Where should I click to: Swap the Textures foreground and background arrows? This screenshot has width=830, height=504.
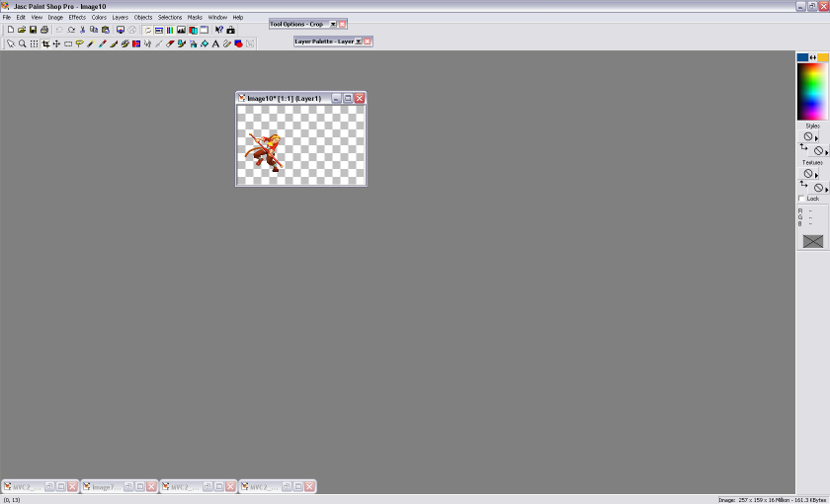tap(803, 185)
